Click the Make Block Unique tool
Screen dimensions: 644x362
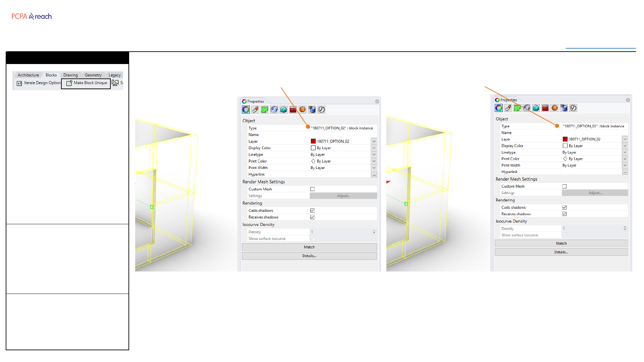coord(87,83)
